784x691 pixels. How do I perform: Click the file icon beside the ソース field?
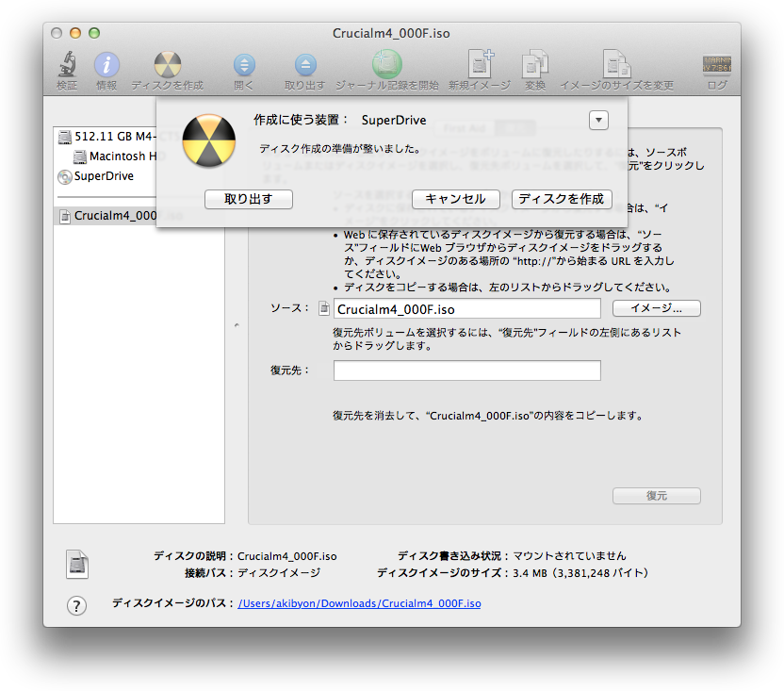pos(324,308)
